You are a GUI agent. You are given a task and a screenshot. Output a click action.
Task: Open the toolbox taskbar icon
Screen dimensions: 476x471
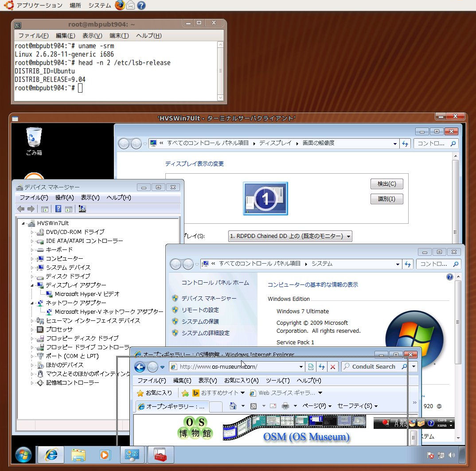pyautogui.click(x=160, y=455)
